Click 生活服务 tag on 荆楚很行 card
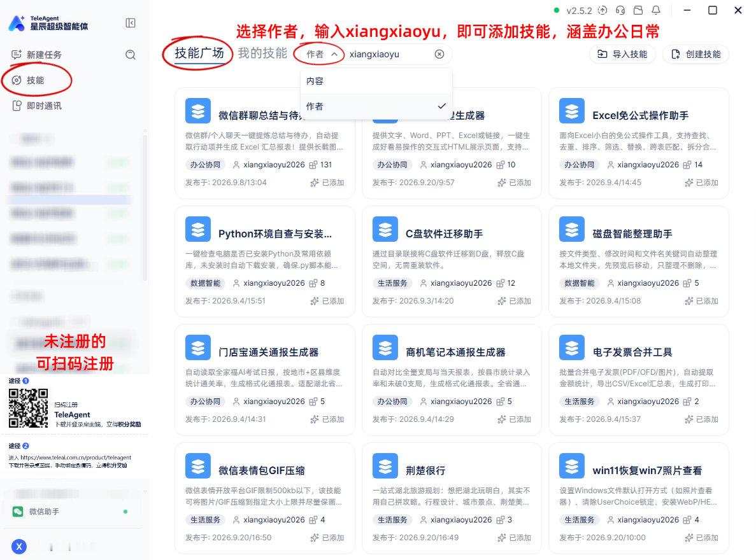756x560 pixels. tap(392, 520)
